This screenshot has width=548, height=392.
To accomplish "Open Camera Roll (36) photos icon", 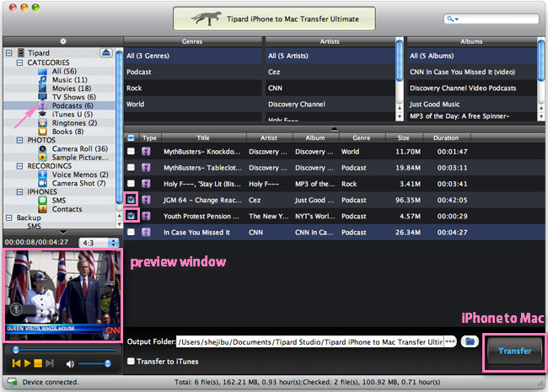I will pyautogui.click(x=42, y=149).
